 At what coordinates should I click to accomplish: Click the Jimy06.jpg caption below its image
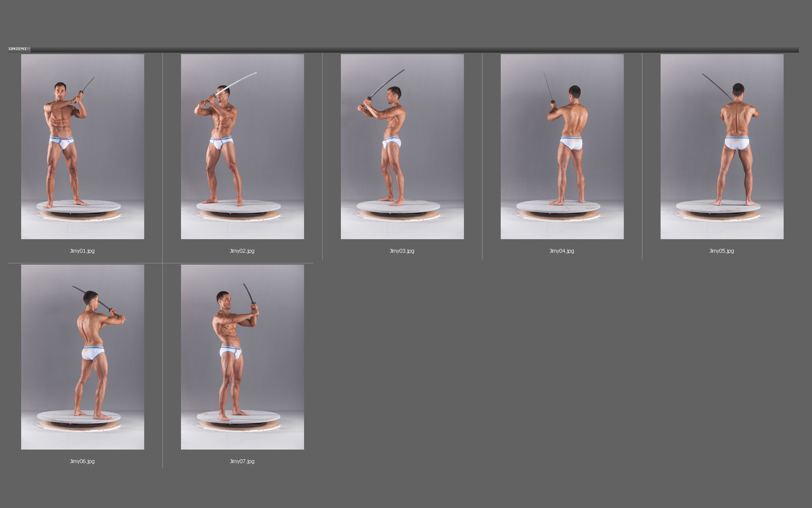83,461
